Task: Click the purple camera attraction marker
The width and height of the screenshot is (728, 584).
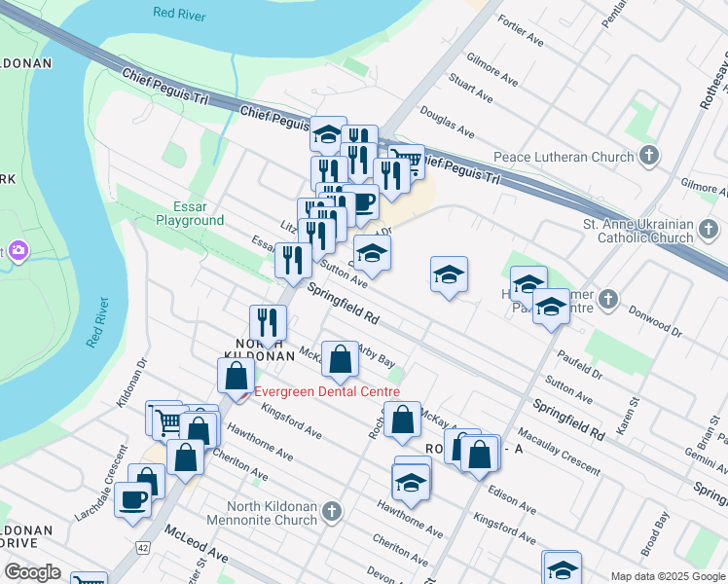Action: click(x=18, y=251)
